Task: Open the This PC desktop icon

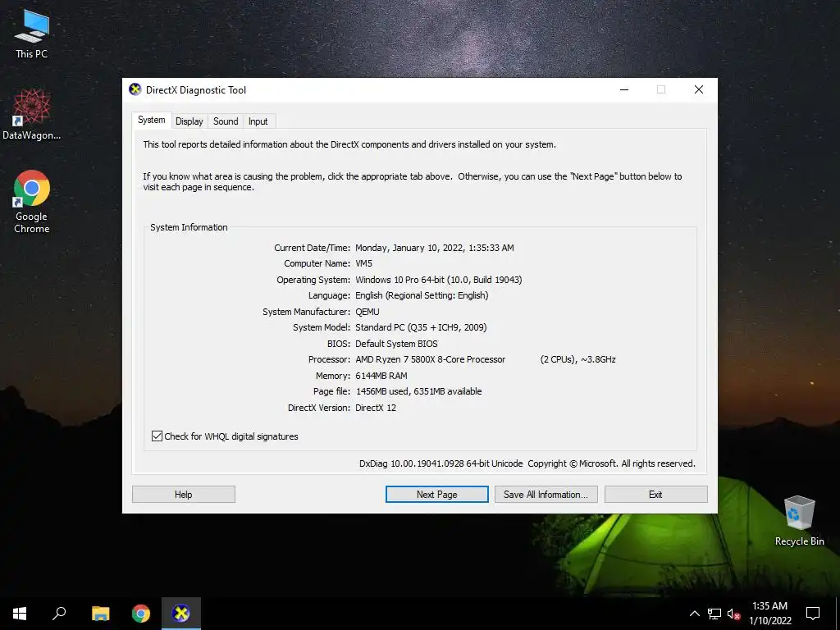Action: click(x=32, y=34)
